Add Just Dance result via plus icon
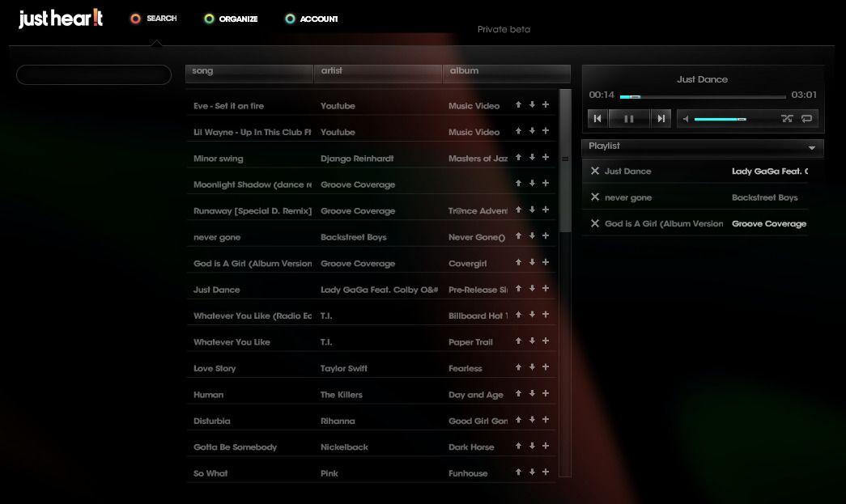This screenshot has width=846, height=504. pyautogui.click(x=546, y=289)
